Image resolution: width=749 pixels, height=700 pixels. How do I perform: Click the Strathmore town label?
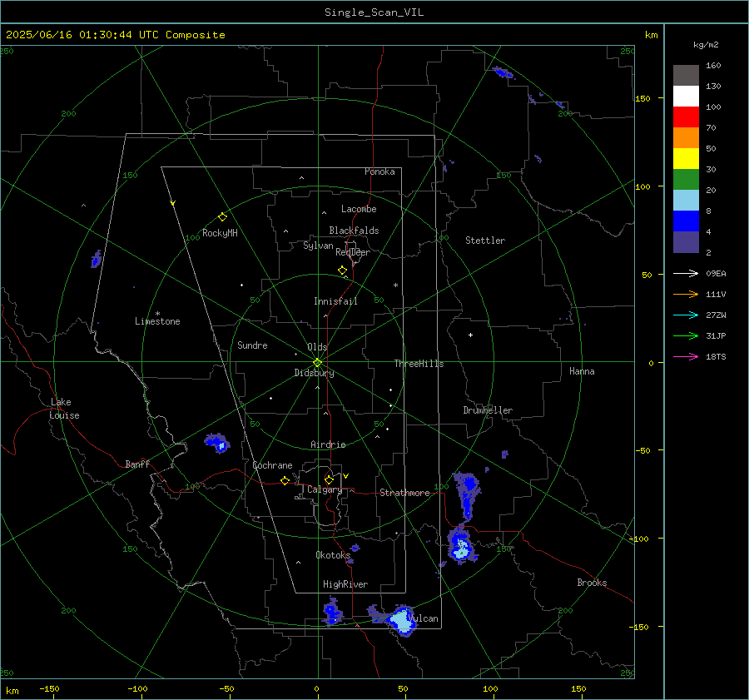click(x=404, y=493)
